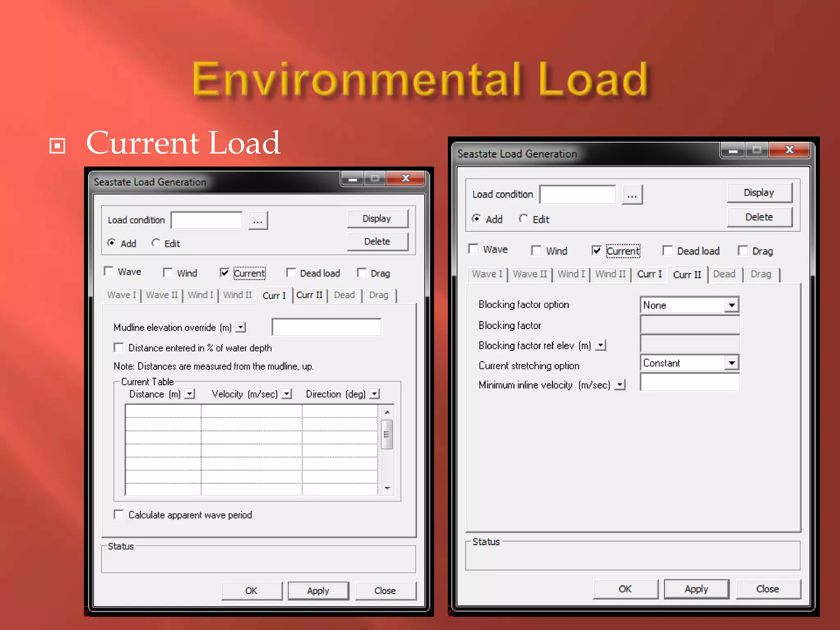This screenshot has height=630, width=840.
Task: Minimize the right Seastate Load Generation window
Action: [733, 151]
